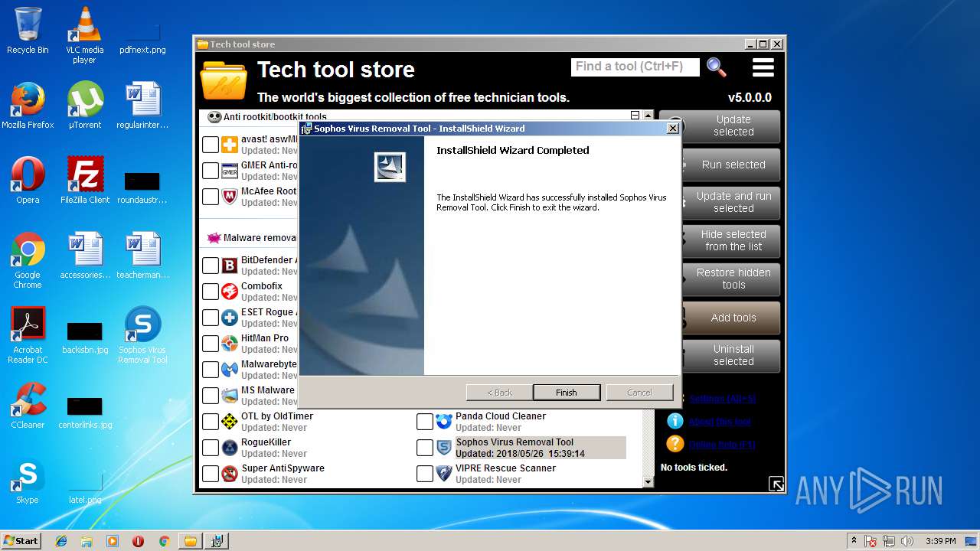Click the Malwarebytes icon
The height and width of the screenshot is (551, 980).
pyautogui.click(x=229, y=370)
